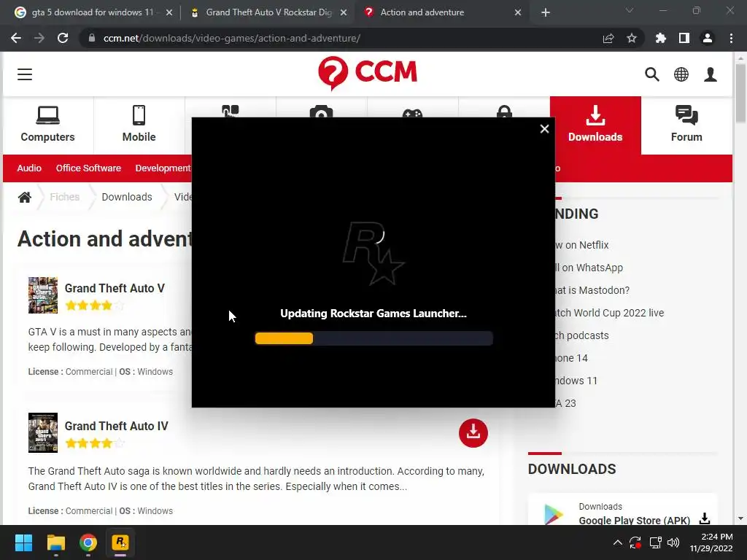Open the 'World Cup 2022 live' trending link
Viewport: 747px width, 560px height.
coord(609,313)
